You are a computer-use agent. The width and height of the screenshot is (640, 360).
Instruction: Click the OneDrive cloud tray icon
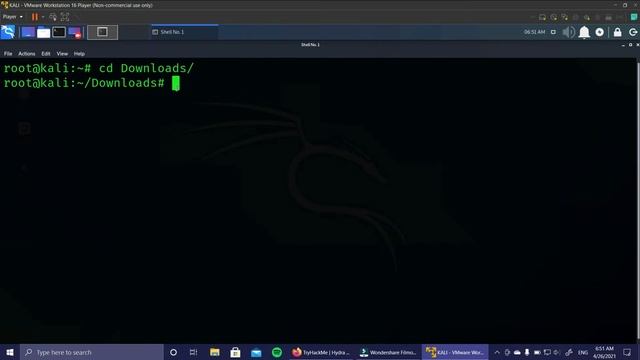point(517,352)
